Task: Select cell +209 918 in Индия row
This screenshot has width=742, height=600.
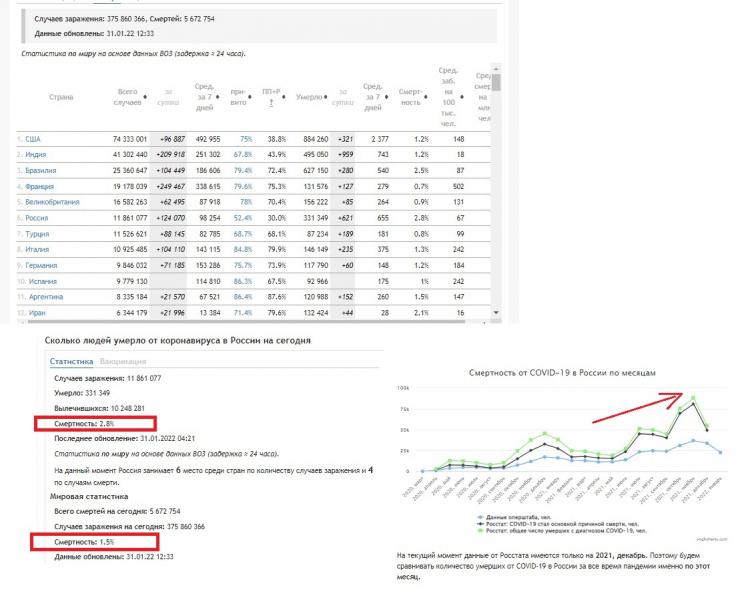Action: (170, 155)
